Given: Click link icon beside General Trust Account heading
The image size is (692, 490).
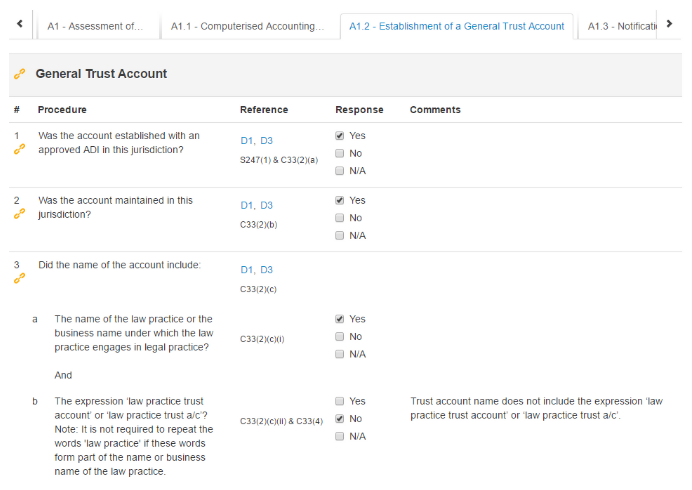Looking at the screenshot, I should pos(18,74).
